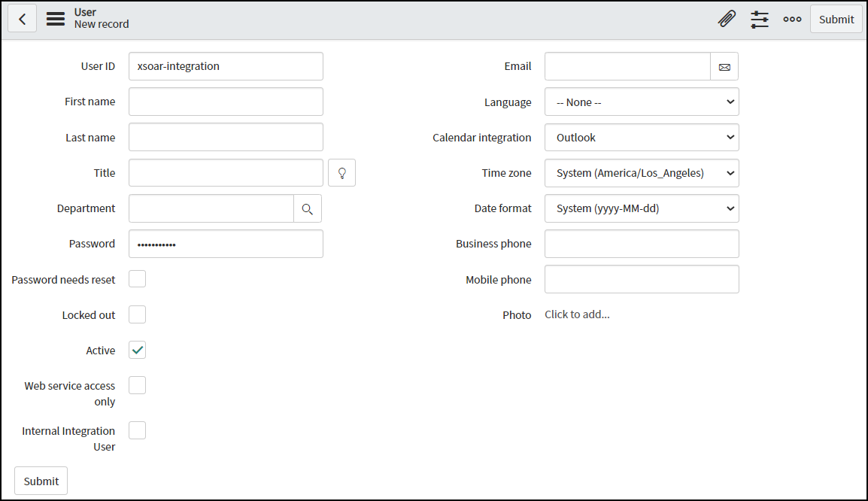
Task: Open the more options ellipsis menu
Action: point(792,20)
